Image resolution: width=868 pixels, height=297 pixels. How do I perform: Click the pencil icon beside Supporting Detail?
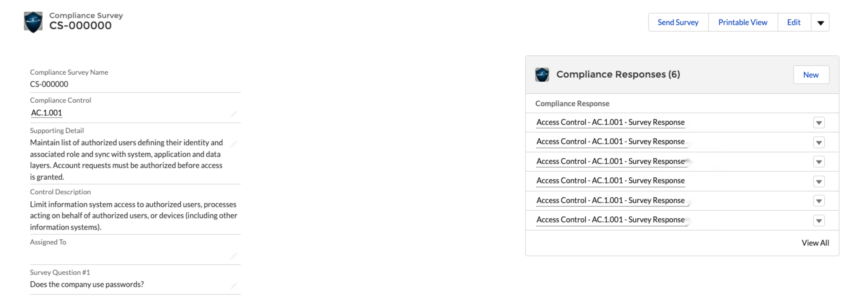click(233, 144)
